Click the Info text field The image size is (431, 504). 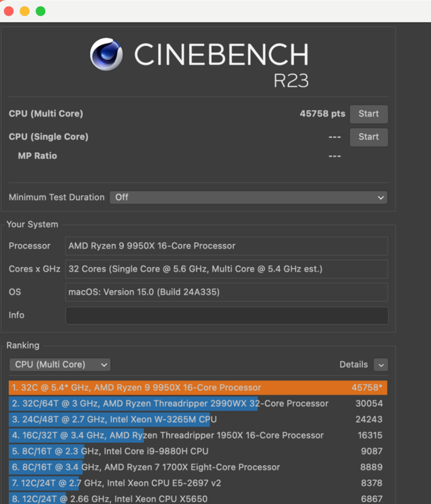227,315
